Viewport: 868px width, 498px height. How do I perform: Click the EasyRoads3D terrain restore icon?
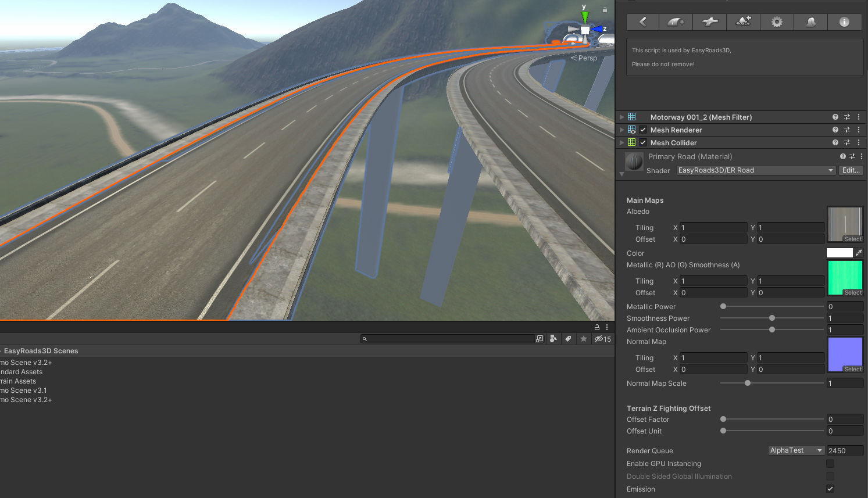point(743,22)
